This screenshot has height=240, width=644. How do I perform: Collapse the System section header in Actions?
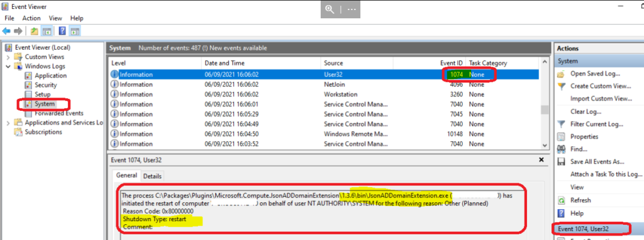(x=599, y=61)
